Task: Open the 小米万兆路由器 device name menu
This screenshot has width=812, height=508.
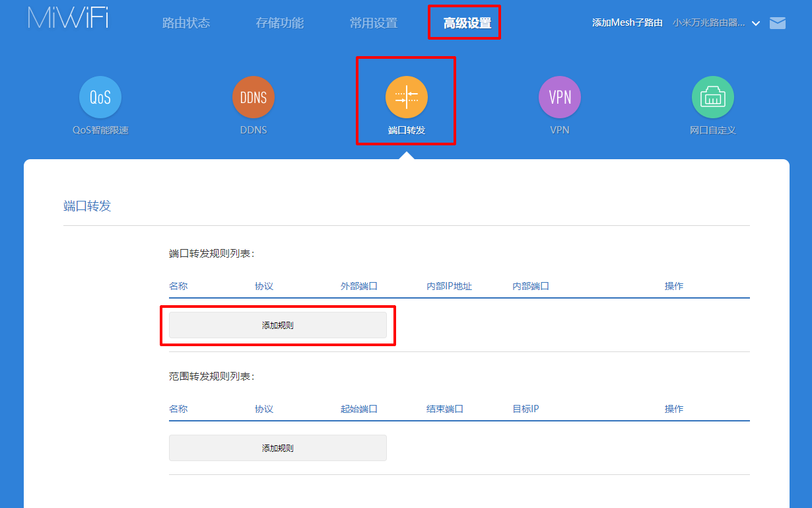Action: pyautogui.click(x=708, y=23)
